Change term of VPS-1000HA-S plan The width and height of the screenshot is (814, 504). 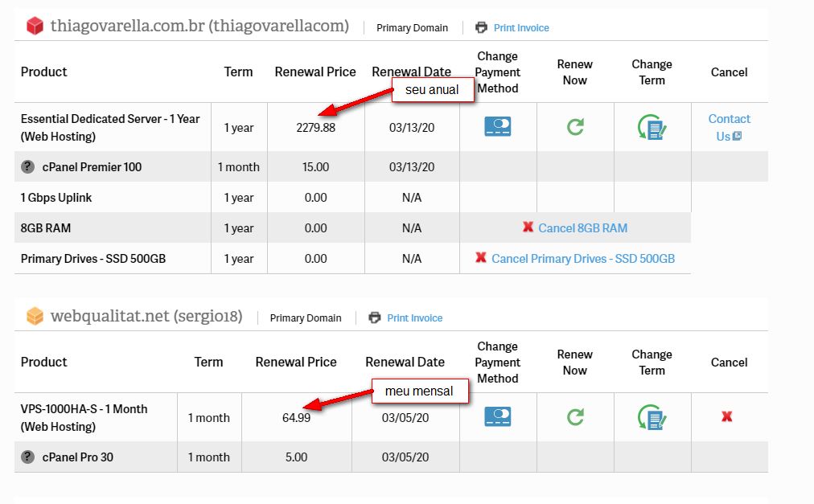(652, 416)
